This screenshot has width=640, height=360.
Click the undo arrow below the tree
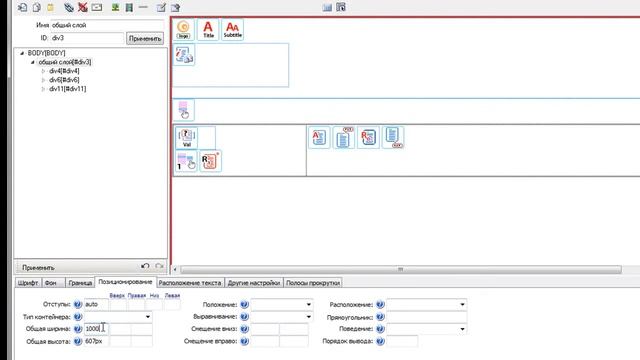click(x=145, y=267)
